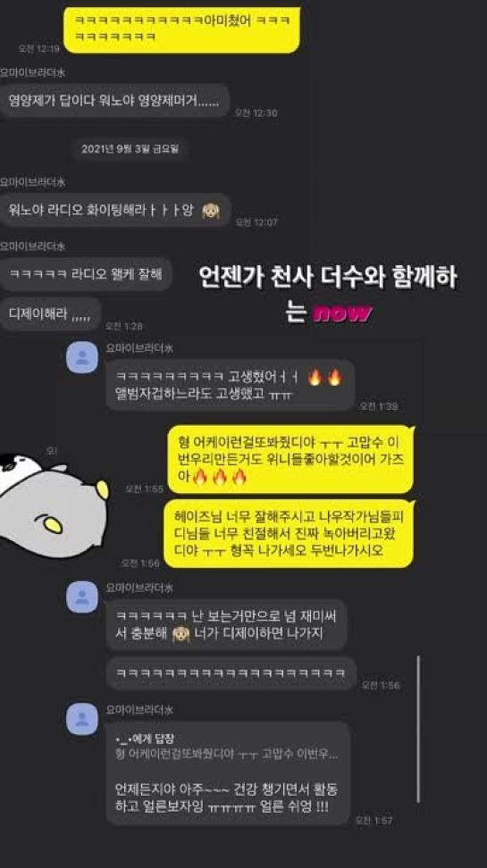
Task: Tap the fire emojis in the yellow 가즈아 message
Action: 220,477
